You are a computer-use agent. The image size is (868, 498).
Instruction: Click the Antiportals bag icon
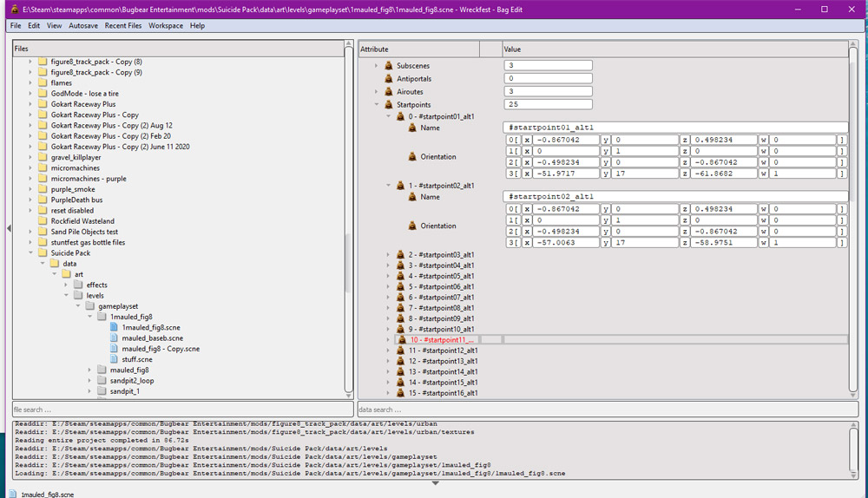coord(389,79)
